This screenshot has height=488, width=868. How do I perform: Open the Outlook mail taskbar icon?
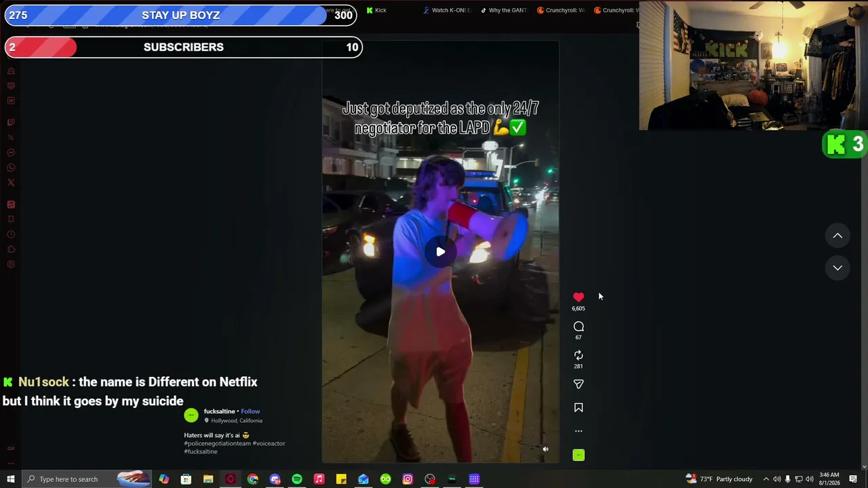pyautogui.click(x=363, y=479)
